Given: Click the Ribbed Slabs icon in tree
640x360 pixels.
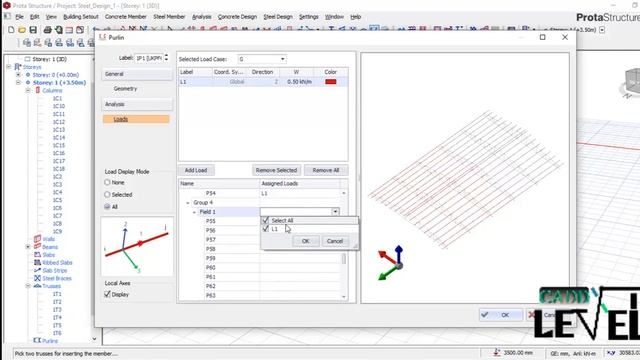Looking at the screenshot, I should [38, 262].
